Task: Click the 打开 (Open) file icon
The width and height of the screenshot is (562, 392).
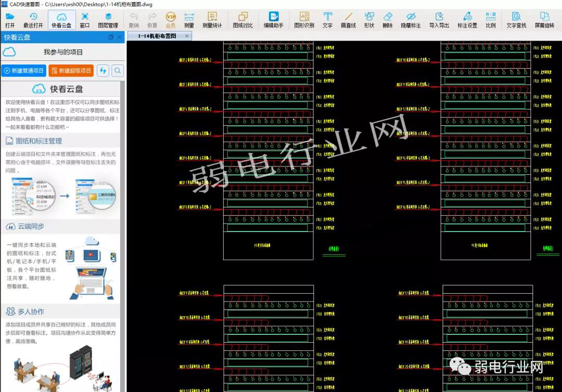Action: (10, 20)
